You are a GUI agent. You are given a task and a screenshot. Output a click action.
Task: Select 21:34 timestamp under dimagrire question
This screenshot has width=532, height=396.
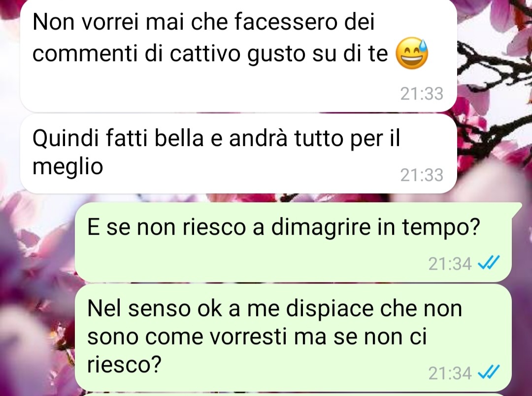(x=450, y=263)
